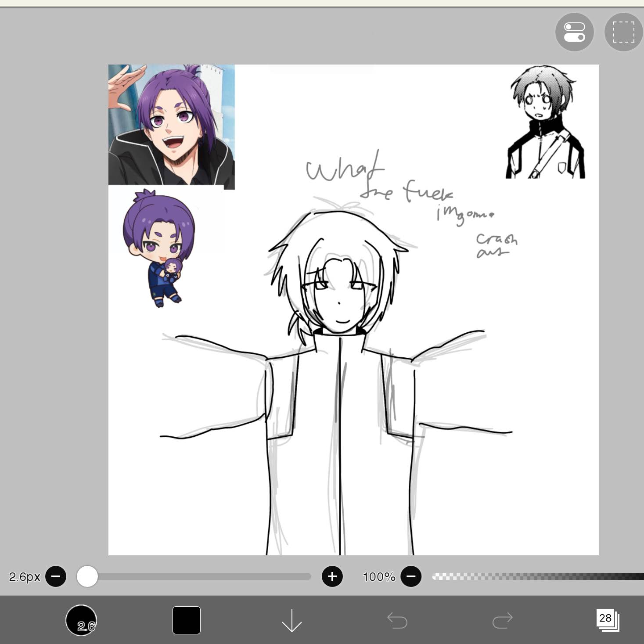Click the chibi character reference image
Viewport: 644px width, 644px height.
pos(159,248)
